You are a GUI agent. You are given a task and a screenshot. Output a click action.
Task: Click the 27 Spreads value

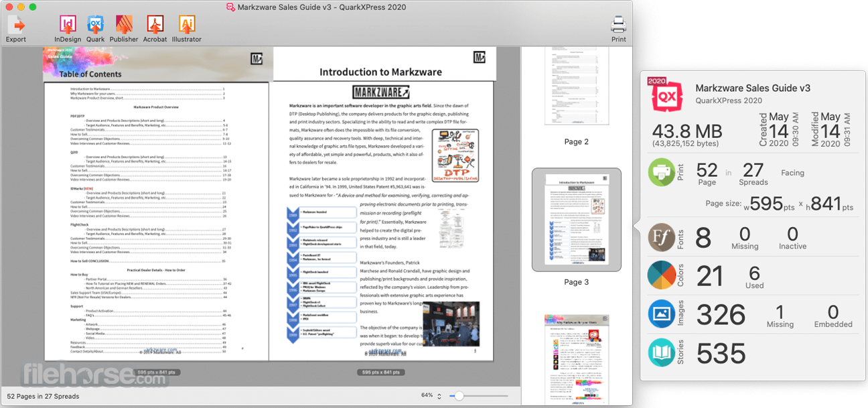tap(753, 171)
